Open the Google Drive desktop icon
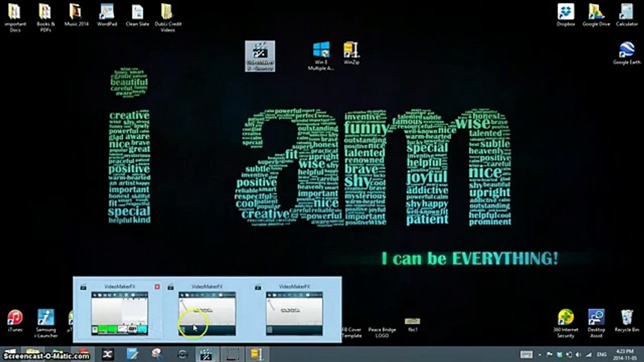The width and height of the screenshot is (644, 362). pyautogui.click(x=596, y=15)
